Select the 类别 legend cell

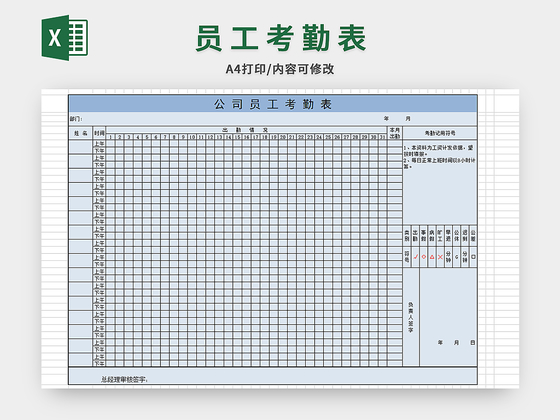[x=407, y=236]
